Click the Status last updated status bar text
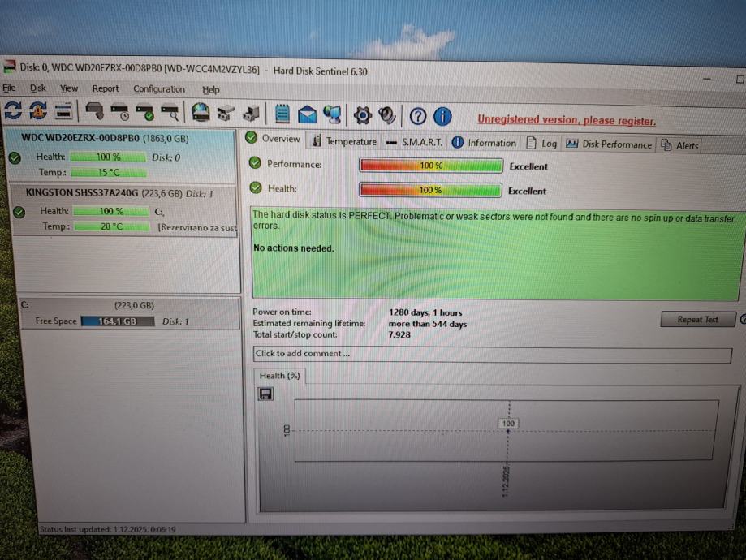Viewport: 746px width, 560px height. tap(107, 529)
